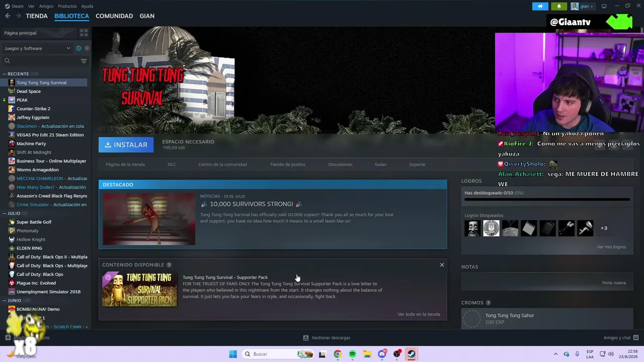Open the Juegos y Software dropdown
The width and height of the screenshot is (644, 362).
pyautogui.click(x=38, y=48)
